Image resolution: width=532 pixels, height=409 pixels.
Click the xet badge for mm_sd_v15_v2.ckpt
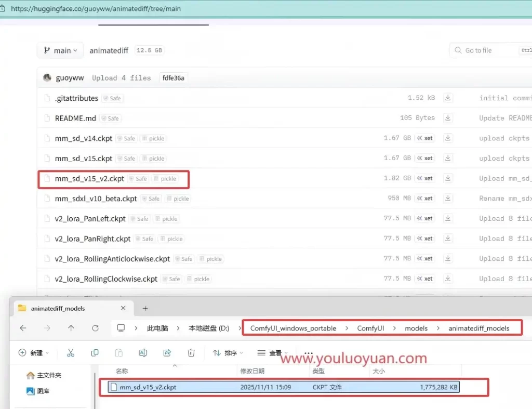425,178
